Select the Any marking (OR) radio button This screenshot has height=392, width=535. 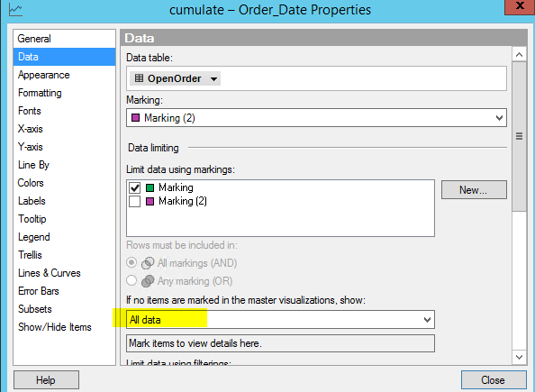point(131,280)
